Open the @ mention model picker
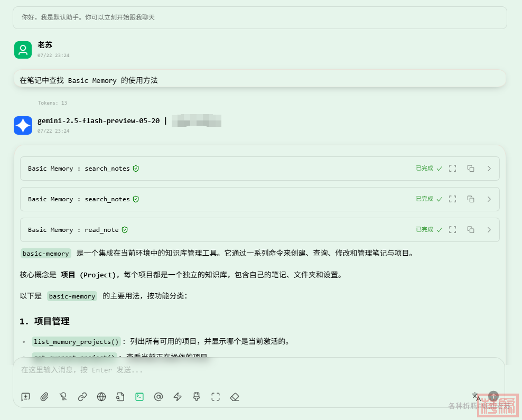The width and height of the screenshot is (522, 420). [158, 397]
